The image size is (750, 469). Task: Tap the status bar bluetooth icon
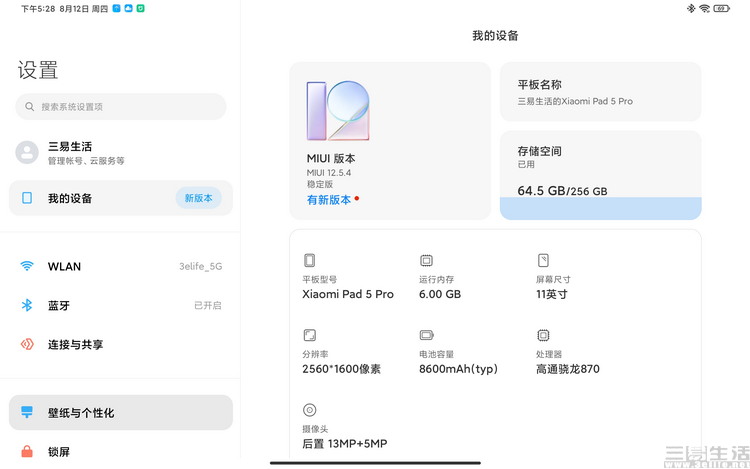coord(691,8)
